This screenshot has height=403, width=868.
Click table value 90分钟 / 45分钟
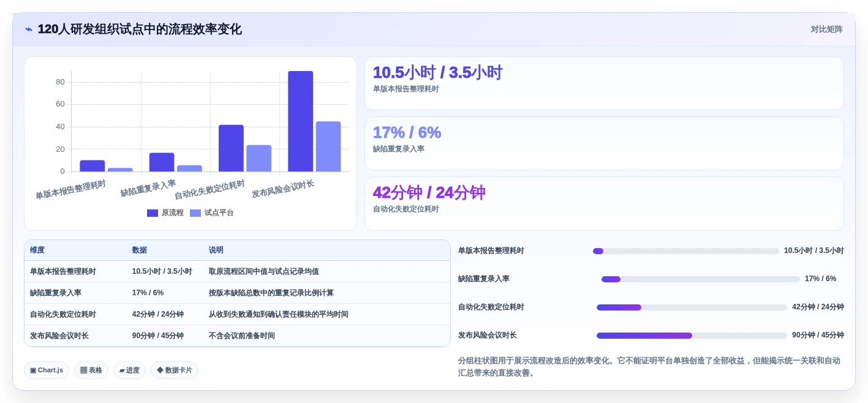(x=158, y=336)
